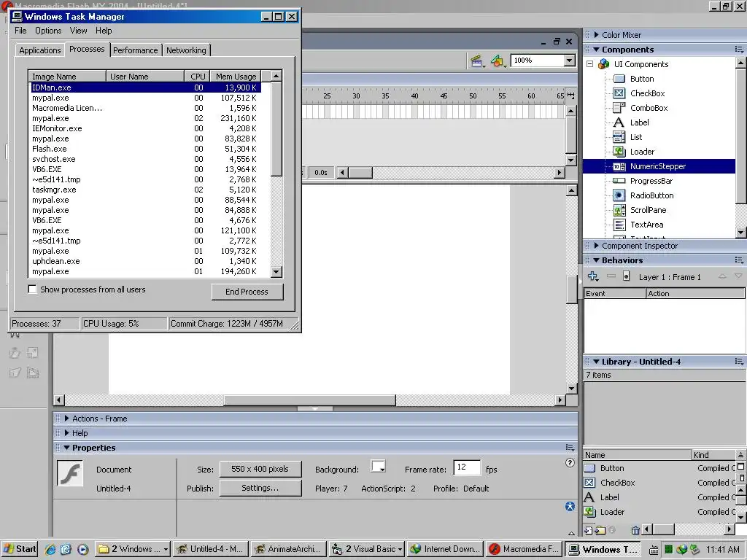This screenshot has width=747, height=560.
Task: Open the Background color swatch
Action: 379,466
